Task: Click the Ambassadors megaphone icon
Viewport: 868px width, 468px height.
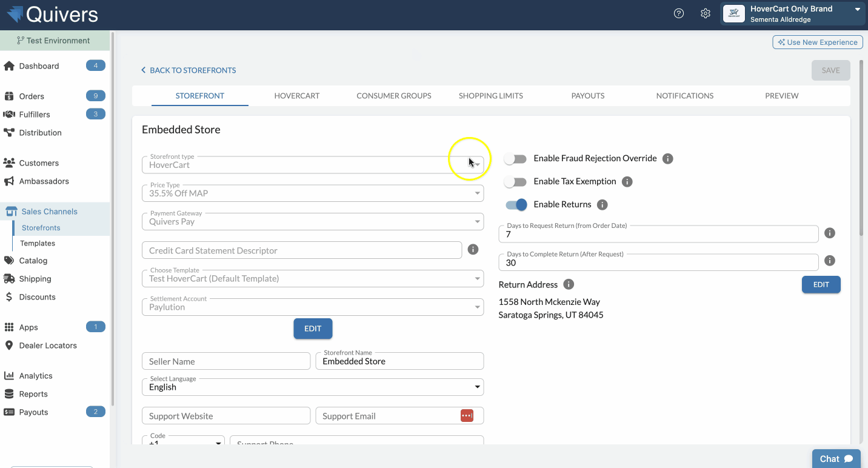Action: [9, 181]
